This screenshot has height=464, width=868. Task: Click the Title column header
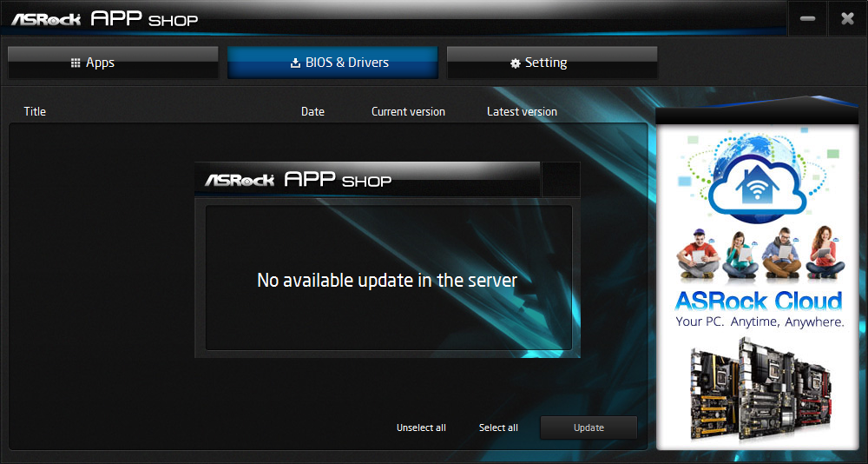tap(35, 111)
